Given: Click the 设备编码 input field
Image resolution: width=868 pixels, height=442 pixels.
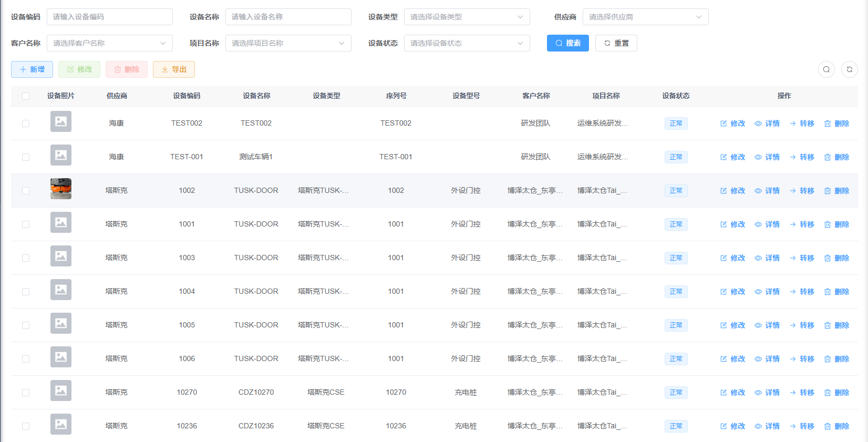Looking at the screenshot, I should pyautogui.click(x=109, y=17).
